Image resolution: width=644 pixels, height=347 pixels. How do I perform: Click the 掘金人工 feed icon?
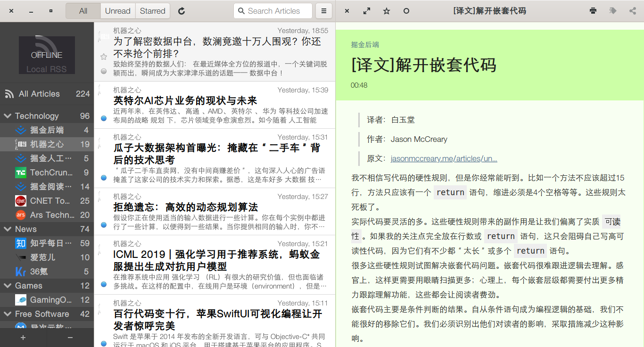click(x=21, y=158)
